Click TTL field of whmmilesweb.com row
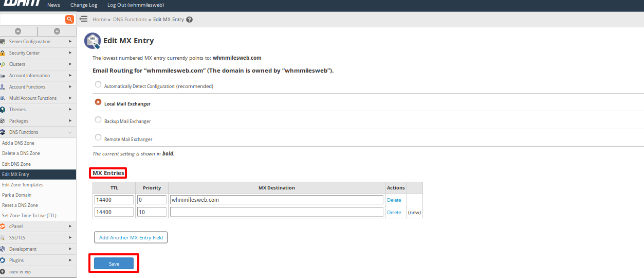Image resolution: width=644 pixels, height=278 pixels. pos(114,200)
